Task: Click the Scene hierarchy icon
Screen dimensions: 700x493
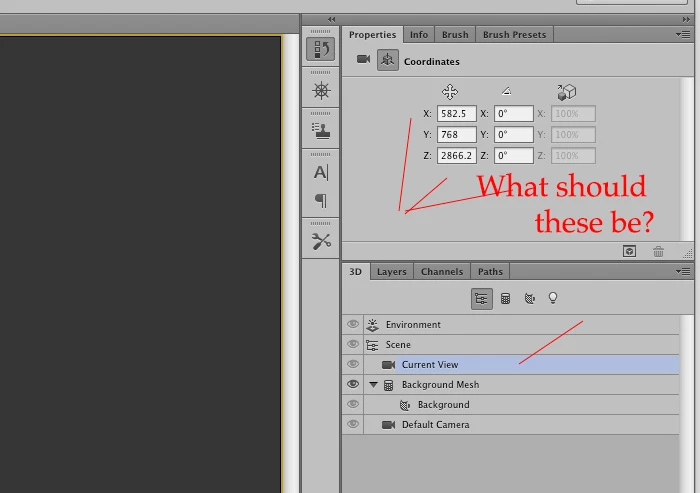Action: pos(372,345)
